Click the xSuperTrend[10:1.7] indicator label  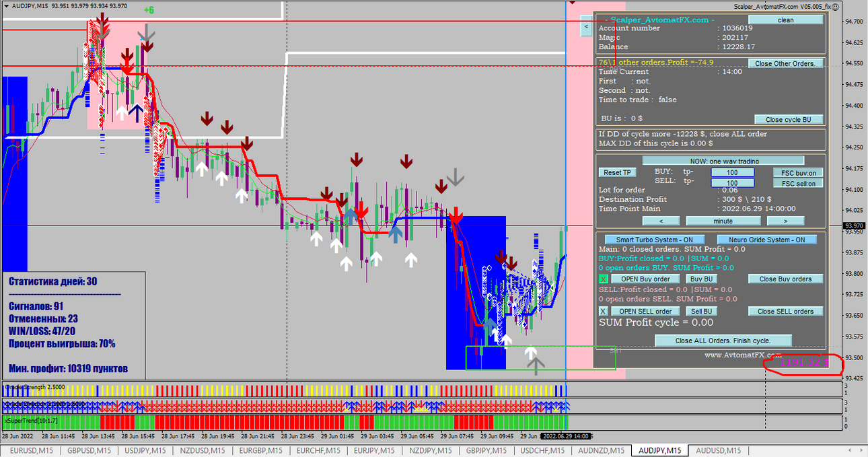pyautogui.click(x=31, y=421)
